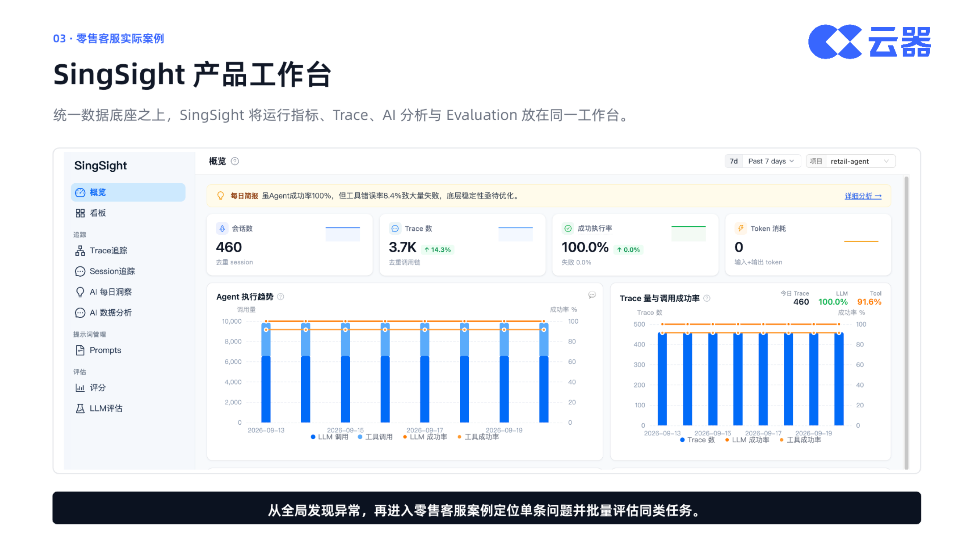This screenshot has width=980, height=551.
Task: Toggle Trace 数 legend in Trace chart
Action: tap(697, 440)
